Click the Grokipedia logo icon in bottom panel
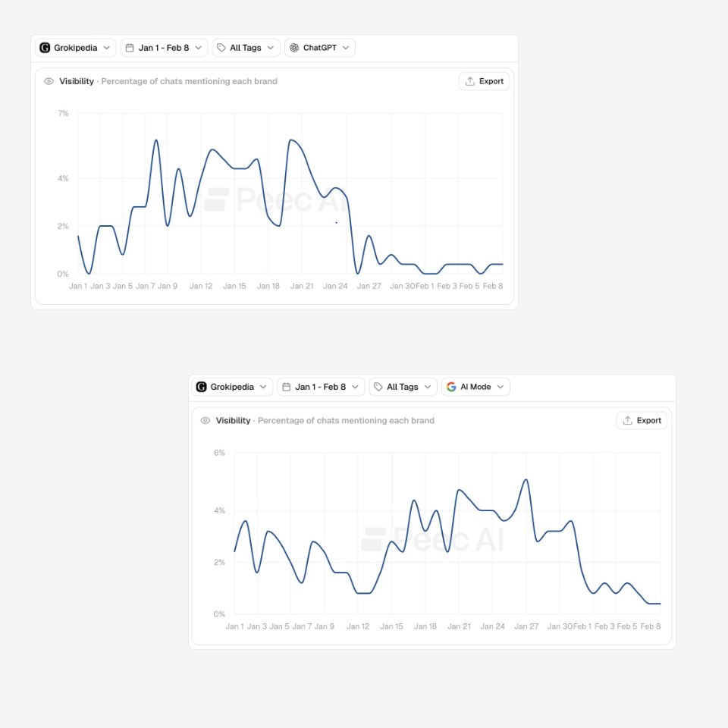Screen dimensions: 728x728 (201, 387)
